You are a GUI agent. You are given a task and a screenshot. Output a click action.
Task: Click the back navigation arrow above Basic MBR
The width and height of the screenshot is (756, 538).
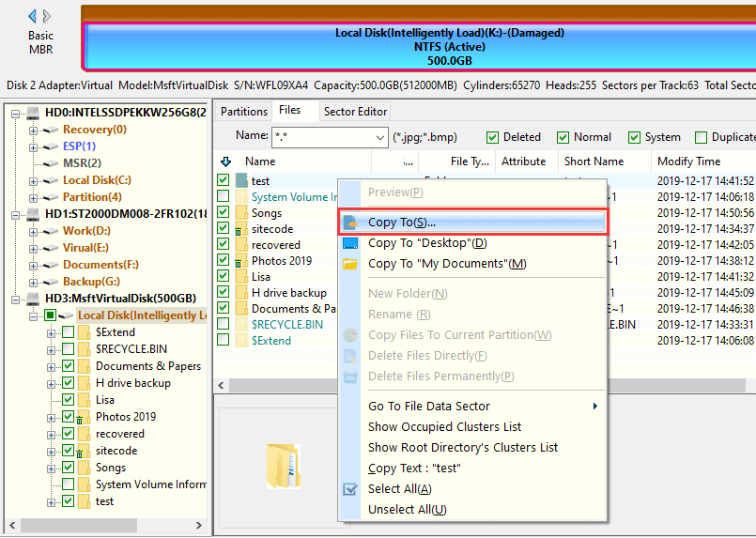pyautogui.click(x=32, y=16)
